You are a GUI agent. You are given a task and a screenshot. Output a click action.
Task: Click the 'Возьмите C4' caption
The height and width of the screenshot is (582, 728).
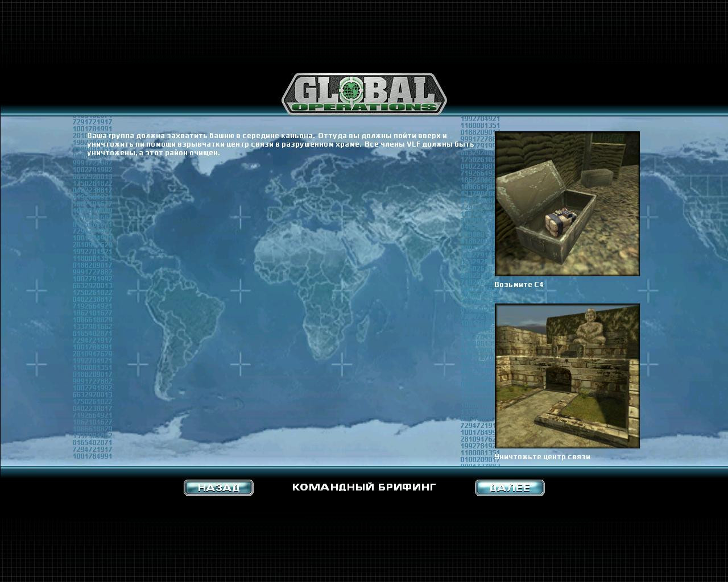(519, 285)
